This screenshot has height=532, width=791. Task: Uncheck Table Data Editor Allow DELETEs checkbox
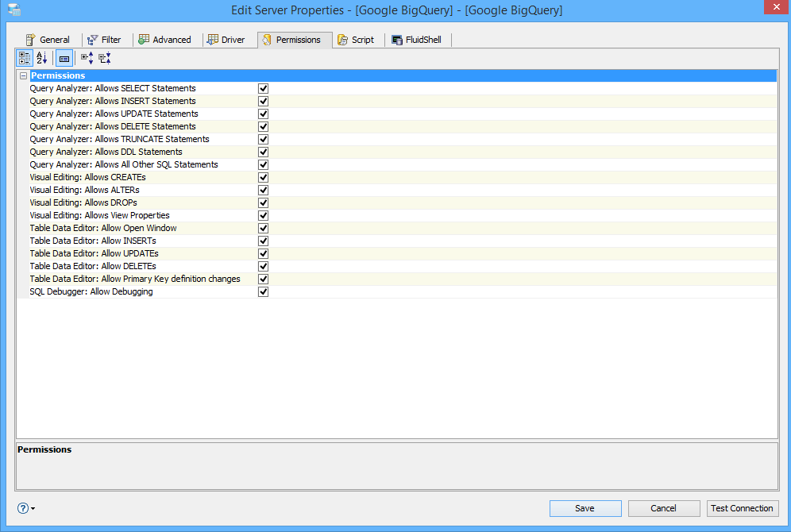(x=264, y=266)
